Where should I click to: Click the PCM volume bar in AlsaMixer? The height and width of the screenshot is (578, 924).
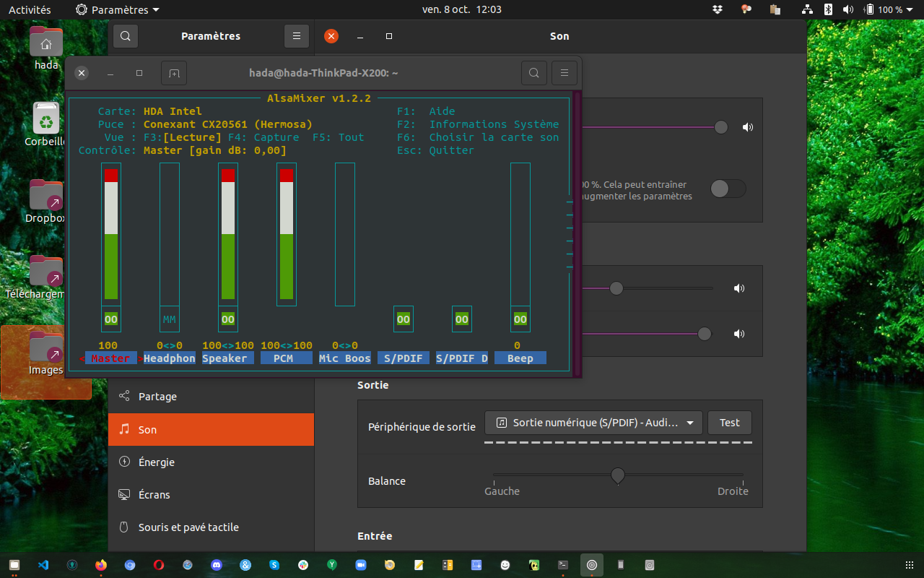(x=287, y=234)
